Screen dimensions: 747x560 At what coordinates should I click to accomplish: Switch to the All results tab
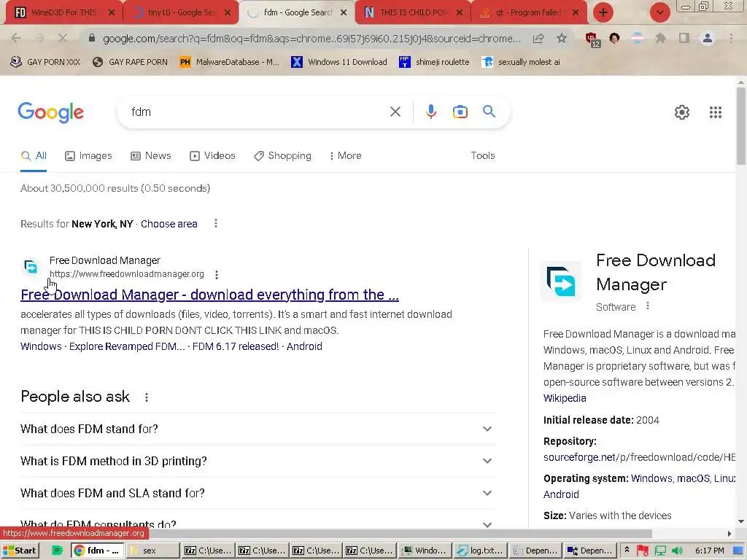(34, 156)
